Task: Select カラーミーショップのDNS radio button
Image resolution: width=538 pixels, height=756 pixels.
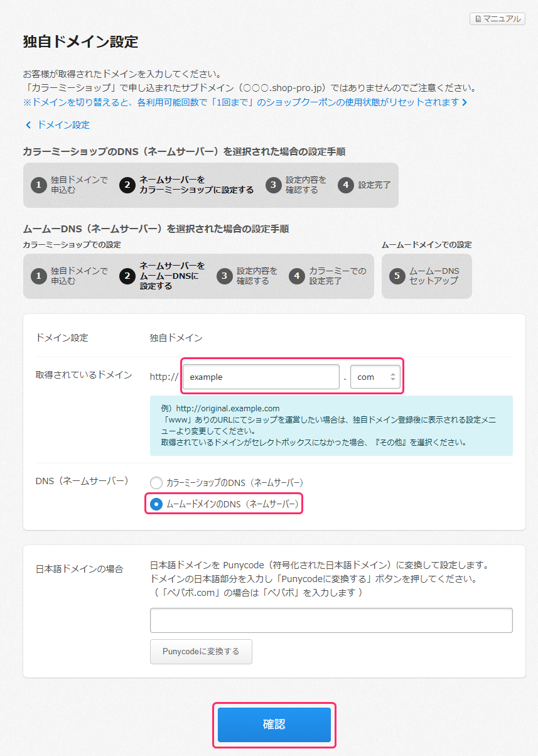Action: [156, 482]
